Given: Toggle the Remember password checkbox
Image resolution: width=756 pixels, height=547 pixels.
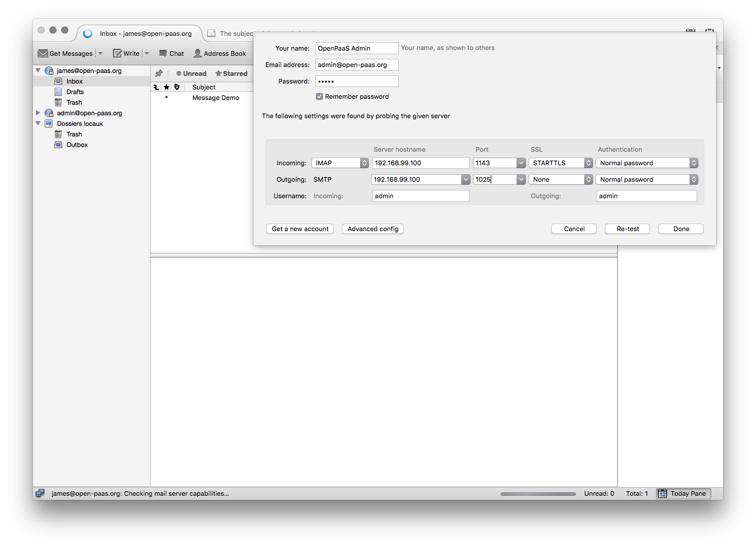Looking at the screenshot, I should point(319,96).
